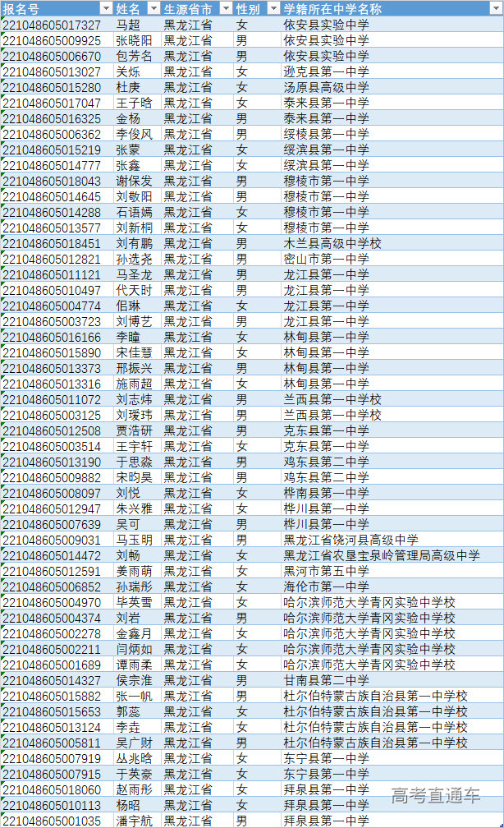This screenshot has width=504, height=828.
Task: Select the gender cell in 吴可's row
Action: coord(241,524)
